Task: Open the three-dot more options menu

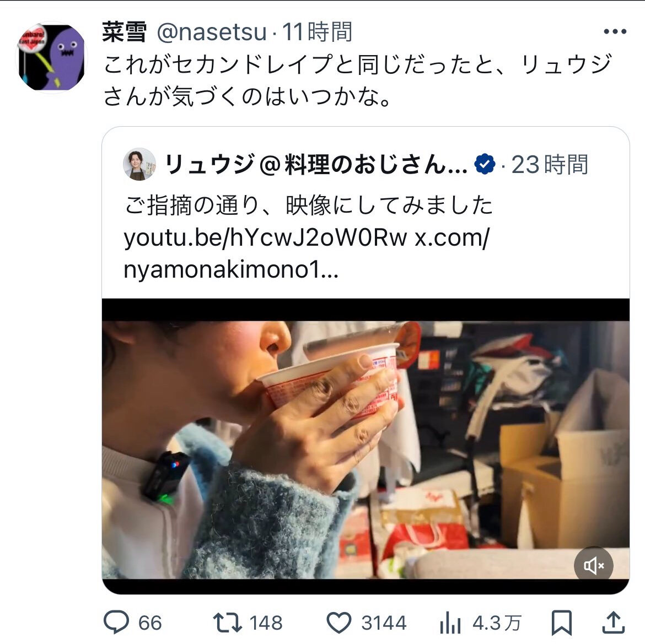Action: coord(615,31)
